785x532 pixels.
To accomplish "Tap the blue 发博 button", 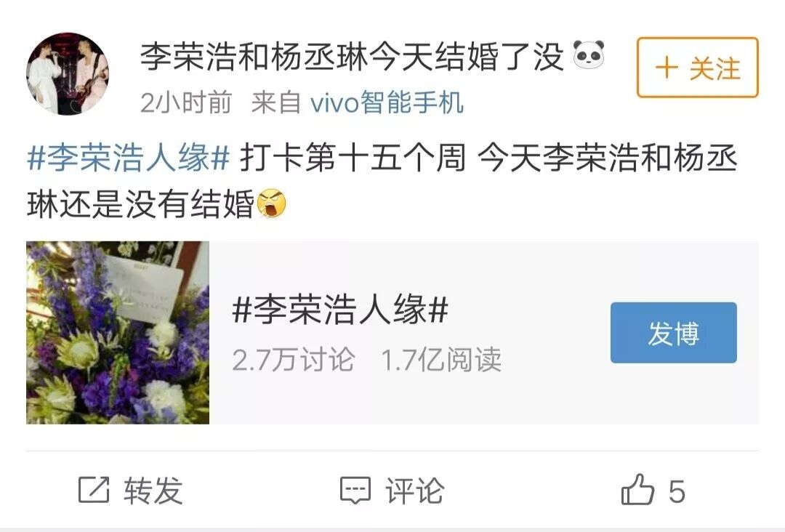I will click(673, 333).
